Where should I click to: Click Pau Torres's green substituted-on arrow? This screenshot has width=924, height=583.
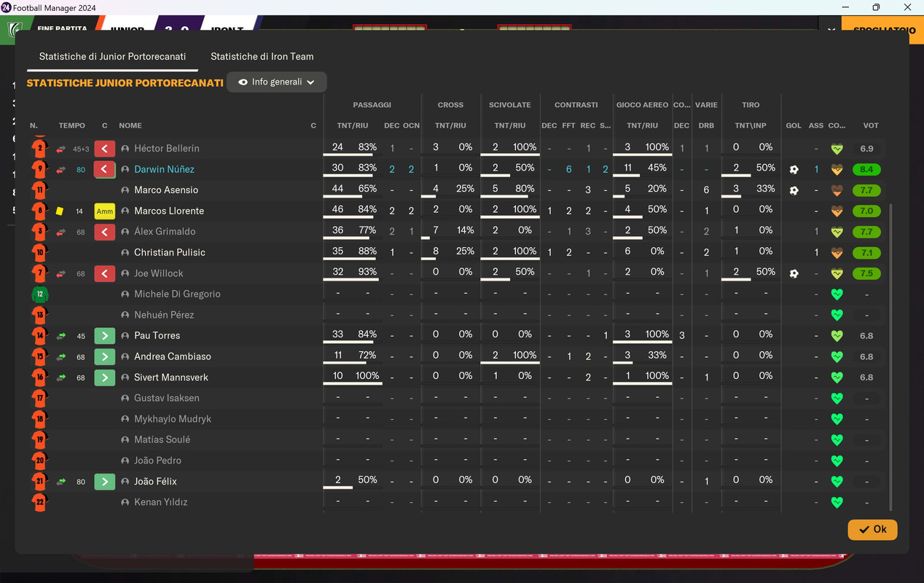point(105,336)
